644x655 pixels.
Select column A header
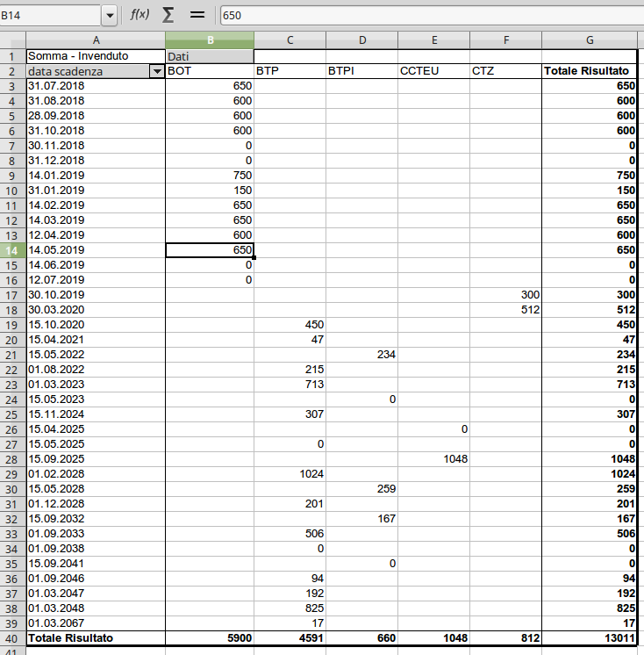click(96, 40)
